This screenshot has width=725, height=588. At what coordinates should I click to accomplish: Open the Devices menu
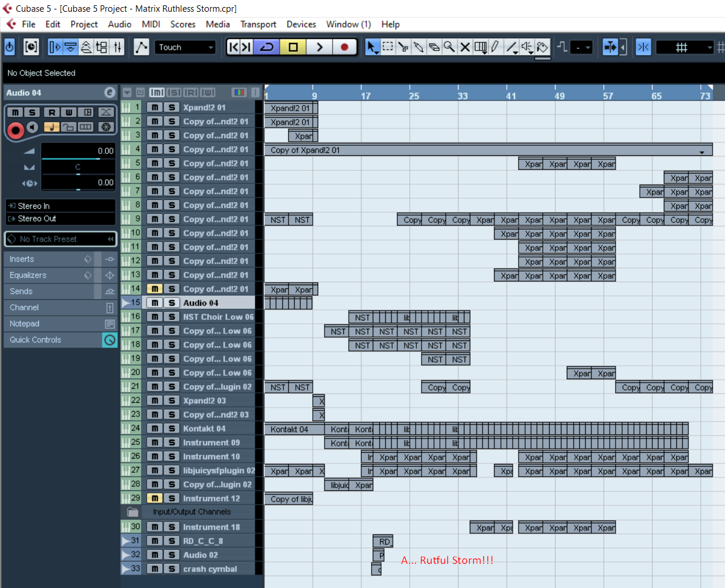301,24
